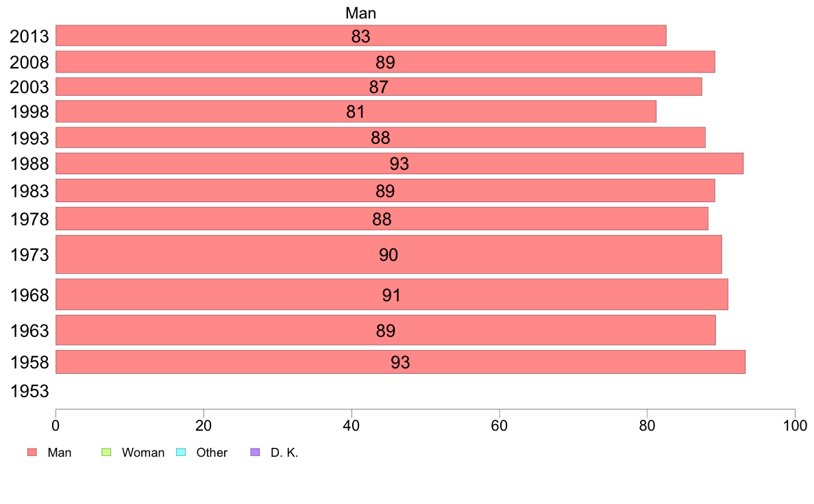Select the 1973 bar showing 90

pos(388,254)
